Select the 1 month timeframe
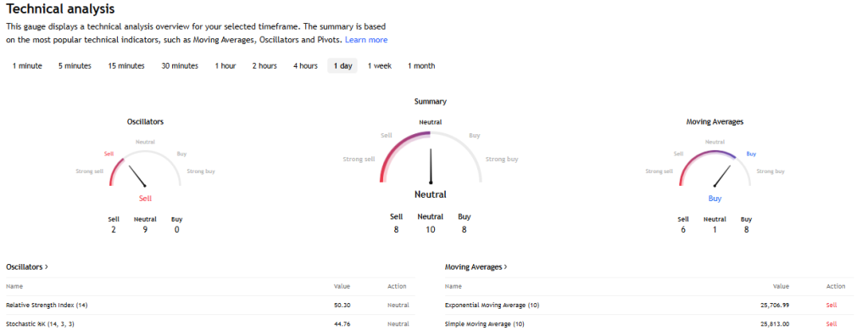Image resolution: width=868 pixels, height=331 pixels. (421, 66)
